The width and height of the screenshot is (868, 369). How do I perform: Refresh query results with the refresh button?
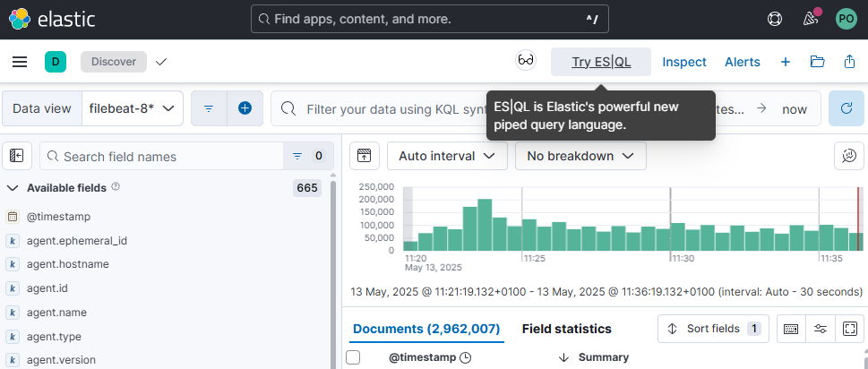pyautogui.click(x=846, y=108)
